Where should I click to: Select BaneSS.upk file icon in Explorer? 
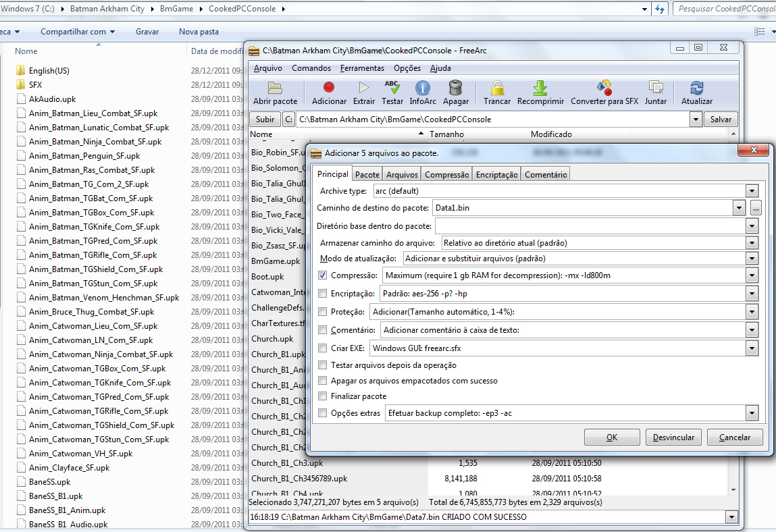pos(21,481)
